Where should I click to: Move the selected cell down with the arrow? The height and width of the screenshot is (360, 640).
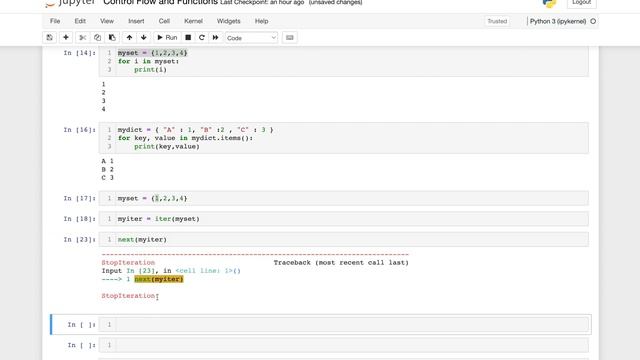[x=144, y=38]
